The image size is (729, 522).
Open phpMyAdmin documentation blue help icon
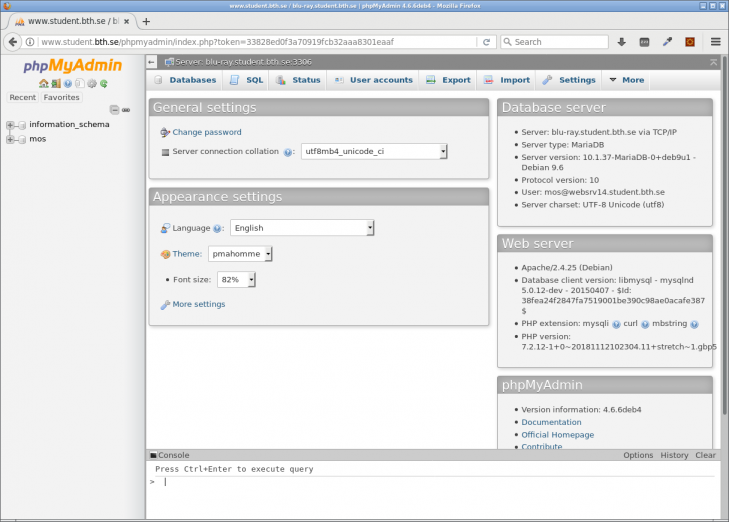point(68,84)
